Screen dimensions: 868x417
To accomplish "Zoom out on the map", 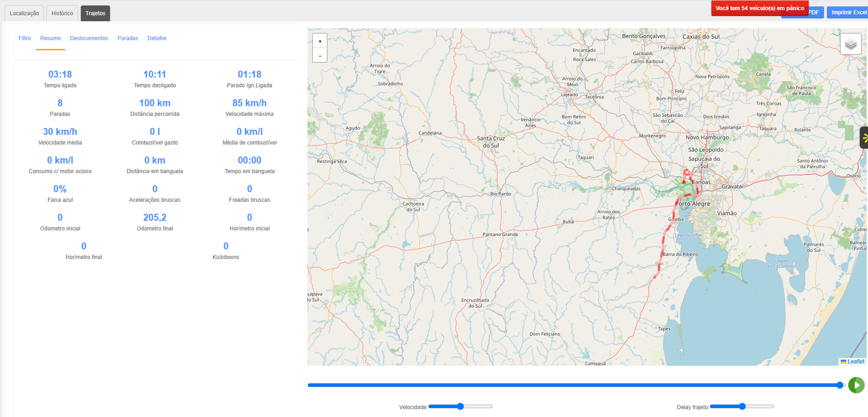I will [320, 55].
